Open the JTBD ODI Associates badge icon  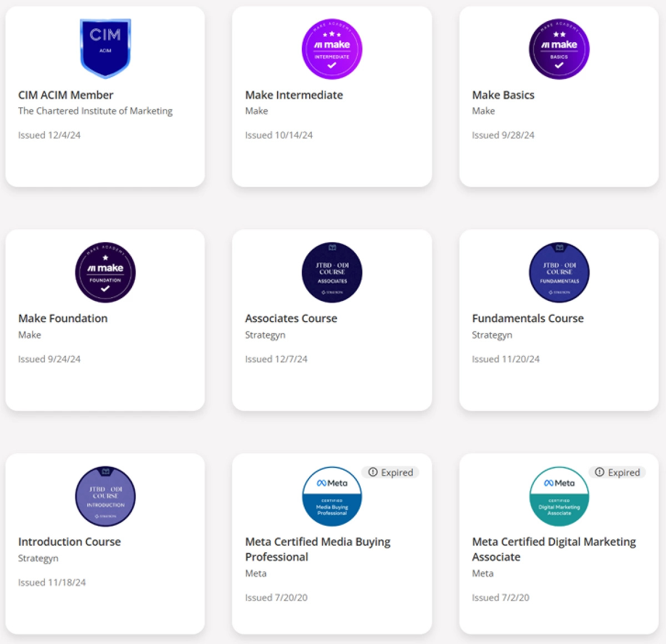tap(332, 272)
